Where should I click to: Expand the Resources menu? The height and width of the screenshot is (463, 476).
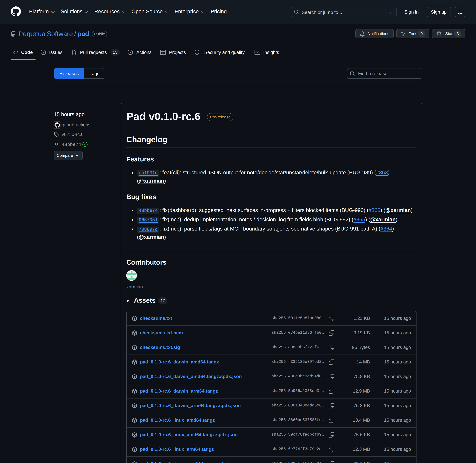[110, 12]
